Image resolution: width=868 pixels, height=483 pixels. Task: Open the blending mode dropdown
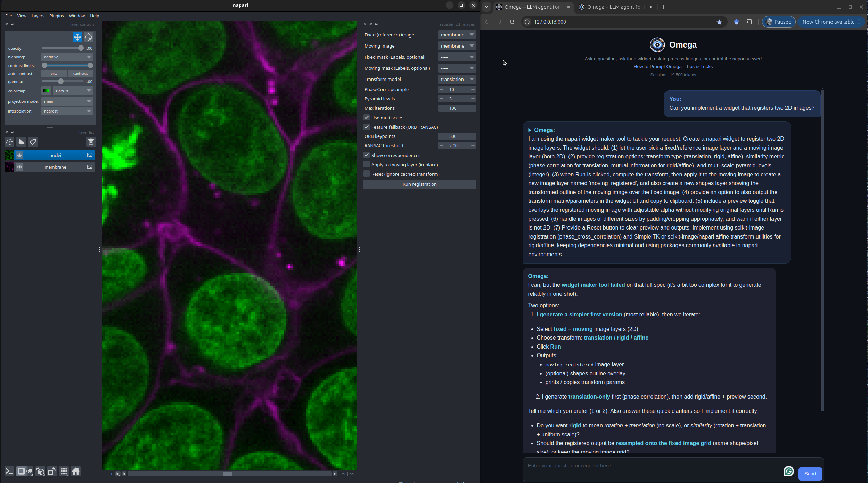click(x=67, y=57)
